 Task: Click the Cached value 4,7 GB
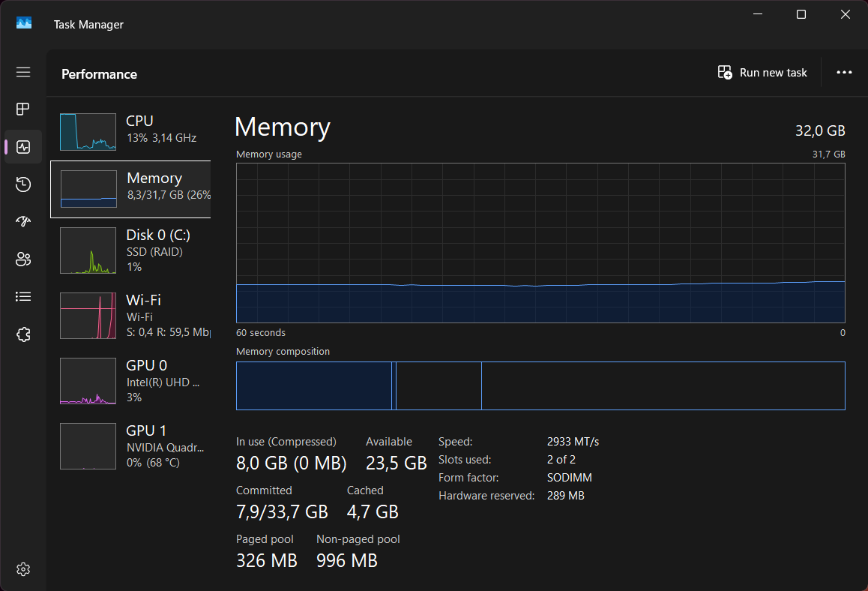click(373, 511)
